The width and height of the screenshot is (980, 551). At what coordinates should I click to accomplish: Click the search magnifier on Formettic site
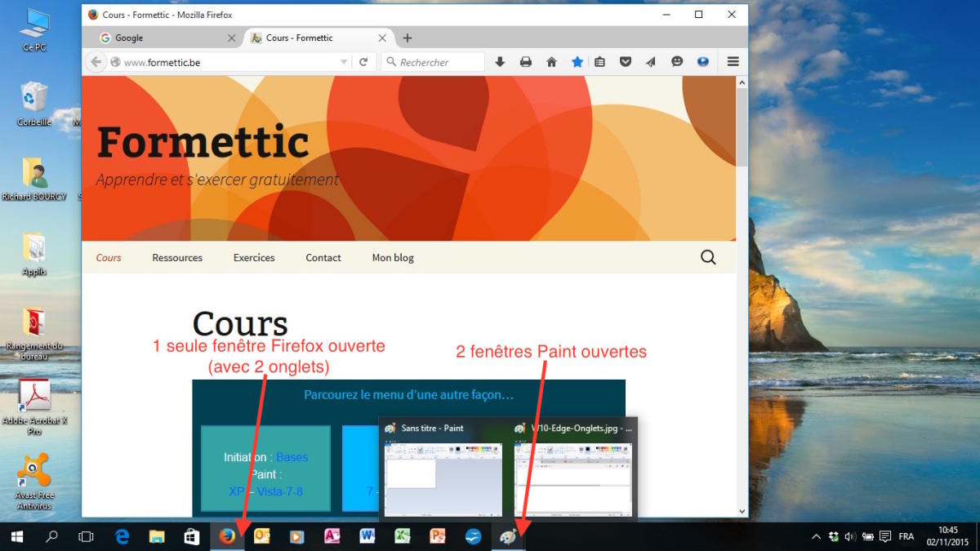pos(708,258)
